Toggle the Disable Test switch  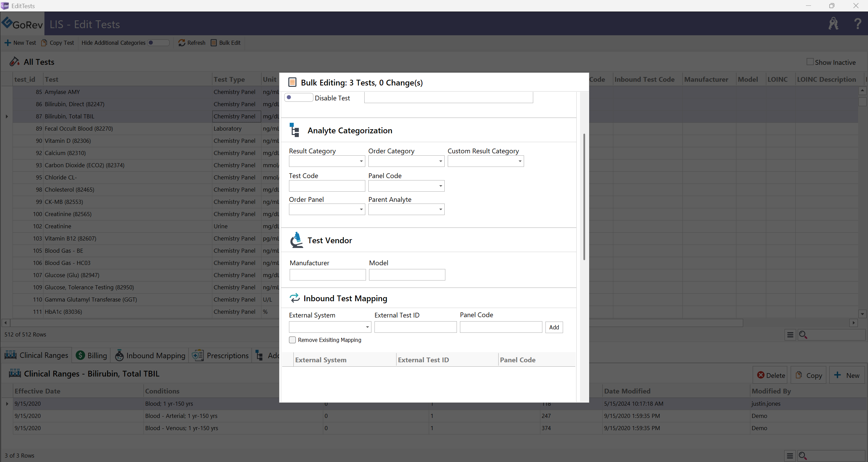[298, 97]
